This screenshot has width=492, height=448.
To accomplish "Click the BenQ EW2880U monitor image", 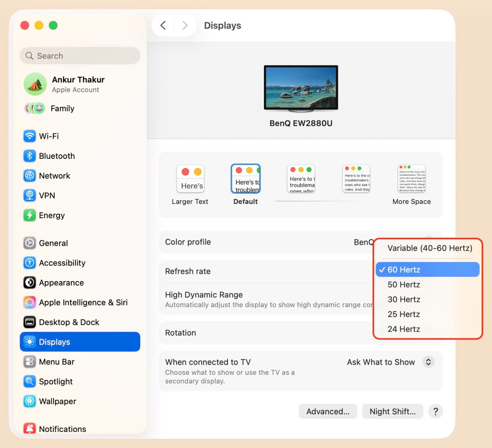I will coord(301,88).
